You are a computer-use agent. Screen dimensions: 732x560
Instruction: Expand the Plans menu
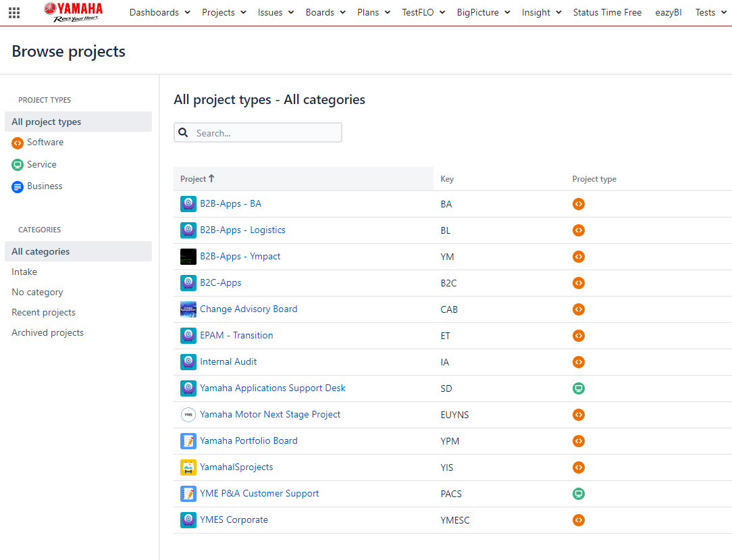coord(373,13)
